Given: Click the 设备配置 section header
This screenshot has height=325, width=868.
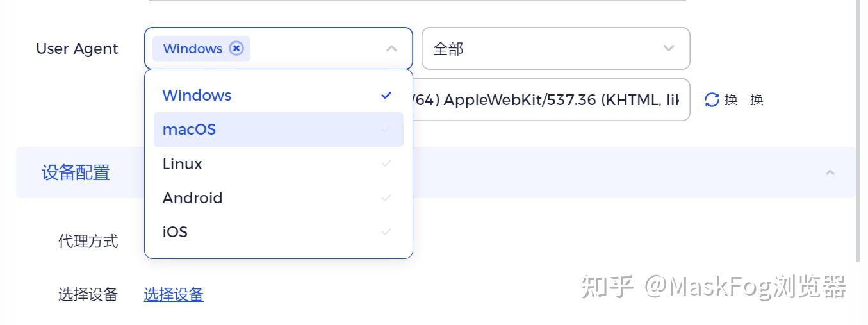Looking at the screenshot, I should coord(76,172).
